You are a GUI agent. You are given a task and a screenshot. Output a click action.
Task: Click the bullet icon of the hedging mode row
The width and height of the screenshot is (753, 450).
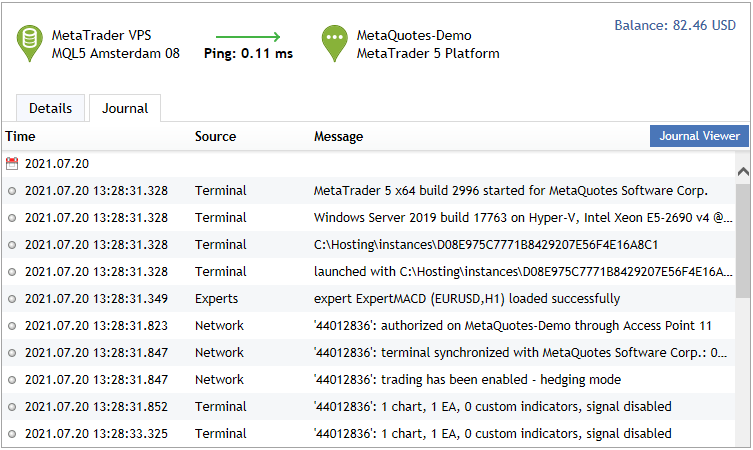[12, 380]
